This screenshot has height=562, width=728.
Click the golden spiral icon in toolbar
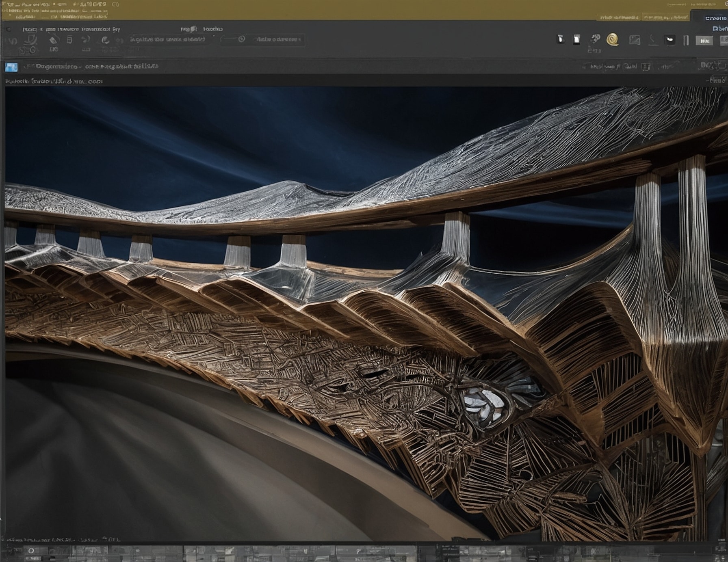click(x=612, y=39)
